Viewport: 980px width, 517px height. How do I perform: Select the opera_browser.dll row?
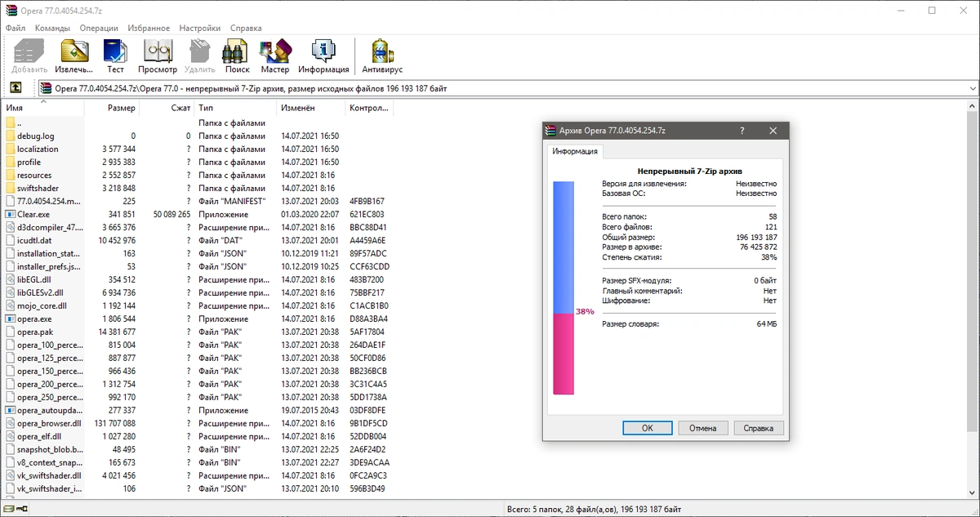[196, 423]
